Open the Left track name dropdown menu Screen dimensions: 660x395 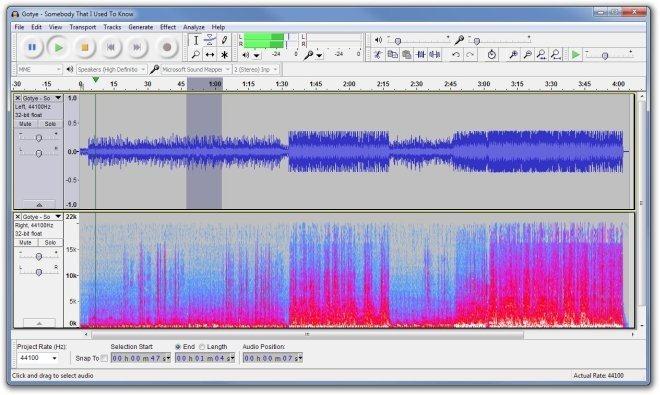(58, 98)
